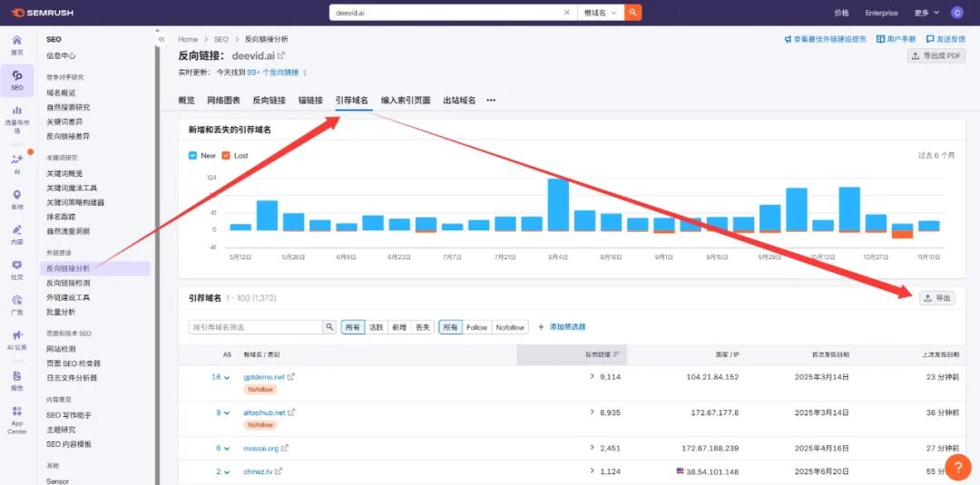Open the 99+ 个反向链接 link

[272, 73]
